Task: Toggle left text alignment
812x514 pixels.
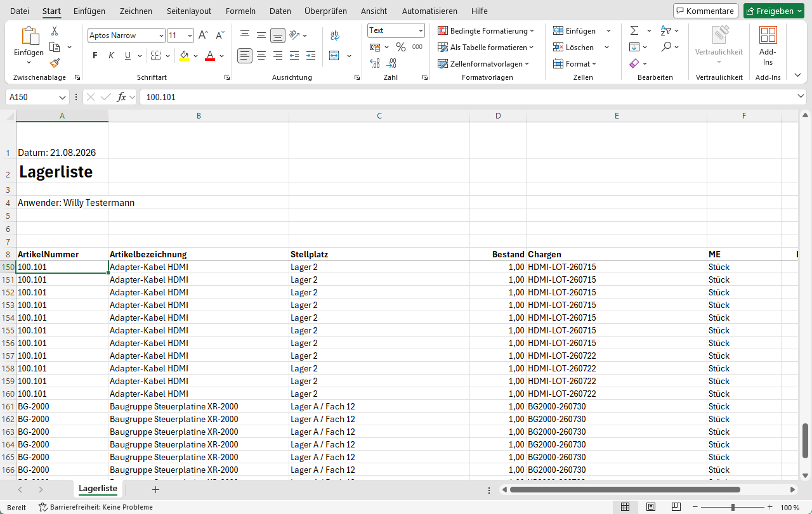Action: (x=245, y=56)
